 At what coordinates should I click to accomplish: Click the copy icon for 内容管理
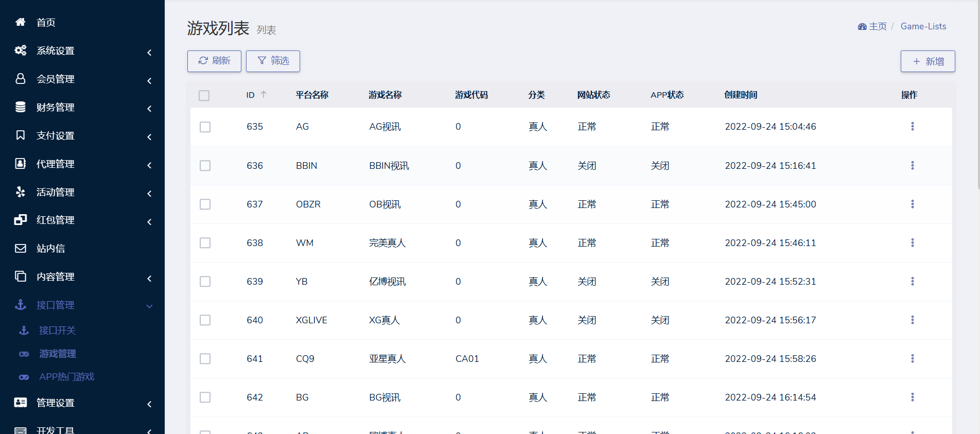pyautogui.click(x=21, y=276)
